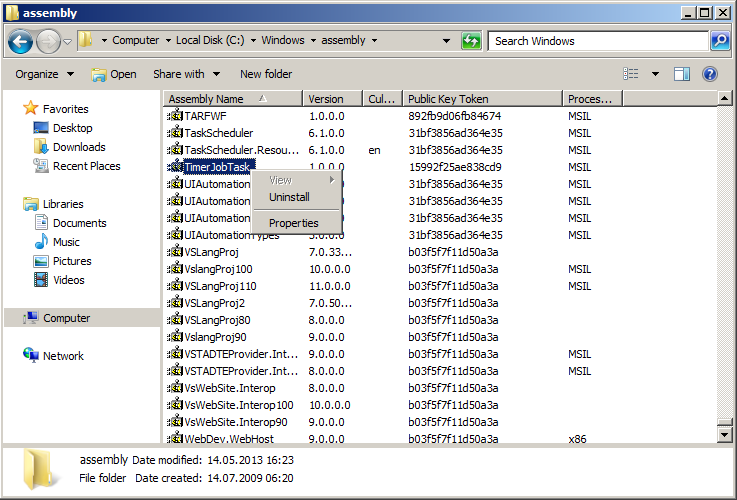
Task: Click the VSLangProj assembly icon
Action: [175, 251]
